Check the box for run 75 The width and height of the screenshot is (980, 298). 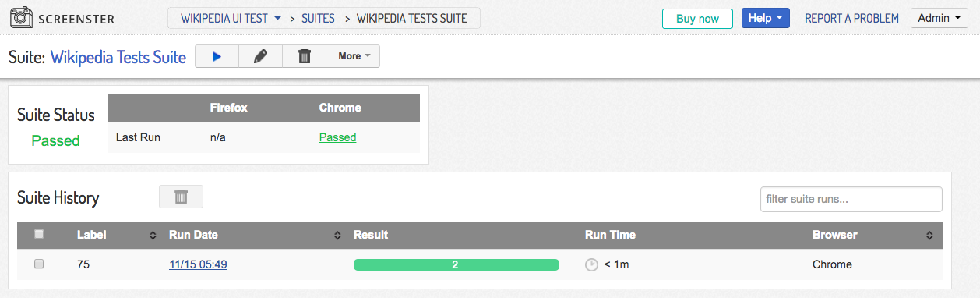point(39,264)
